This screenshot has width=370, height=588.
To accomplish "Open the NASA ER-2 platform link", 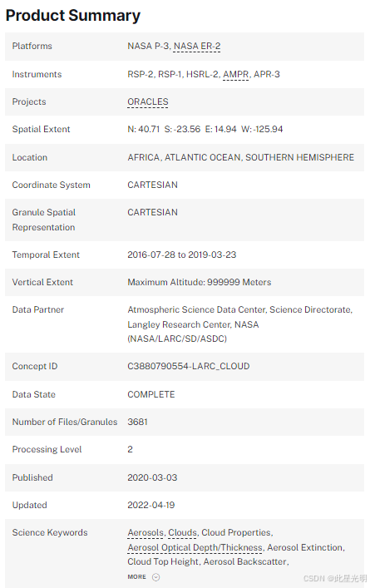I will tap(197, 46).
